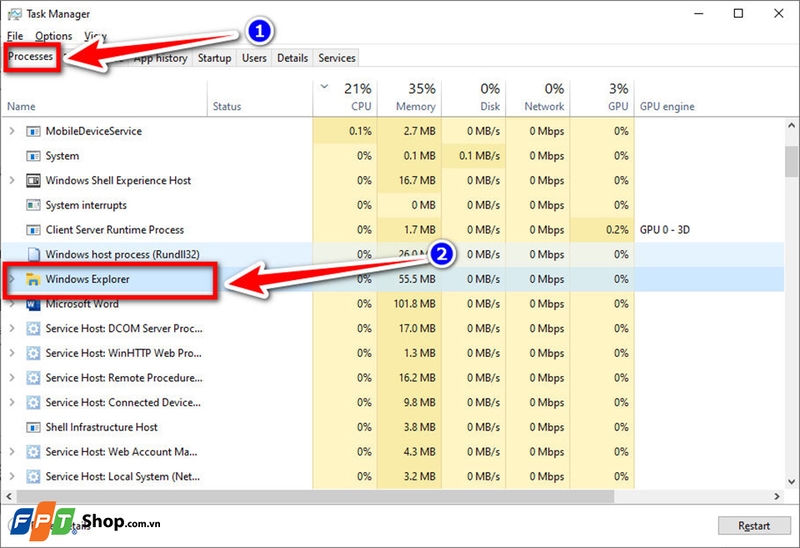Click the System process icon

pos(33,156)
